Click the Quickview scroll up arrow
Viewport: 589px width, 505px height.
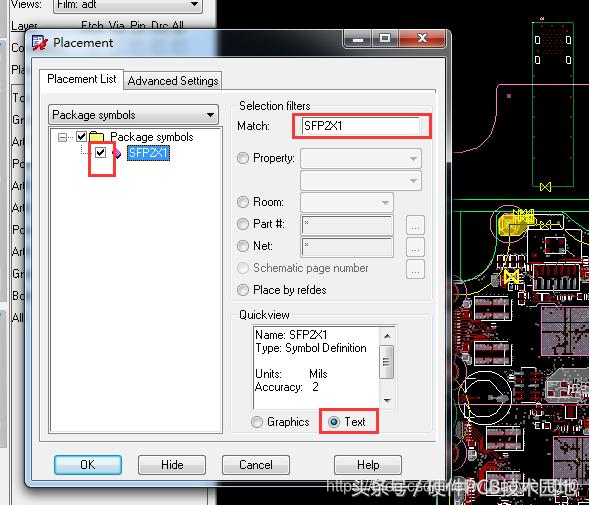click(x=387, y=336)
